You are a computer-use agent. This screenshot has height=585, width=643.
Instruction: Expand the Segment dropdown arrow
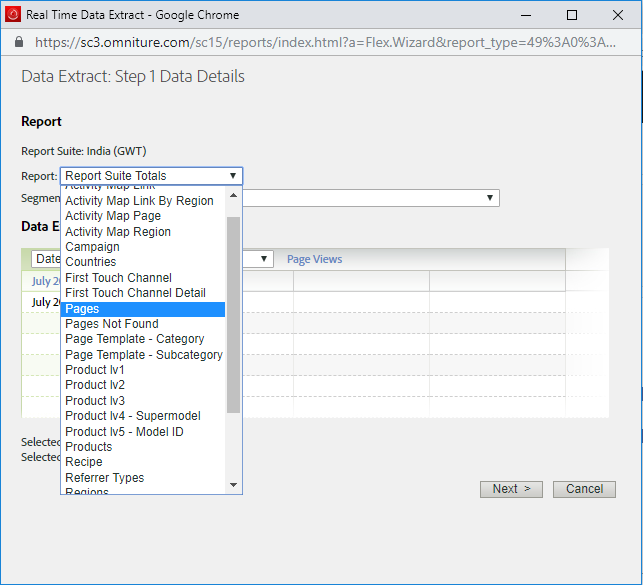click(490, 198)
